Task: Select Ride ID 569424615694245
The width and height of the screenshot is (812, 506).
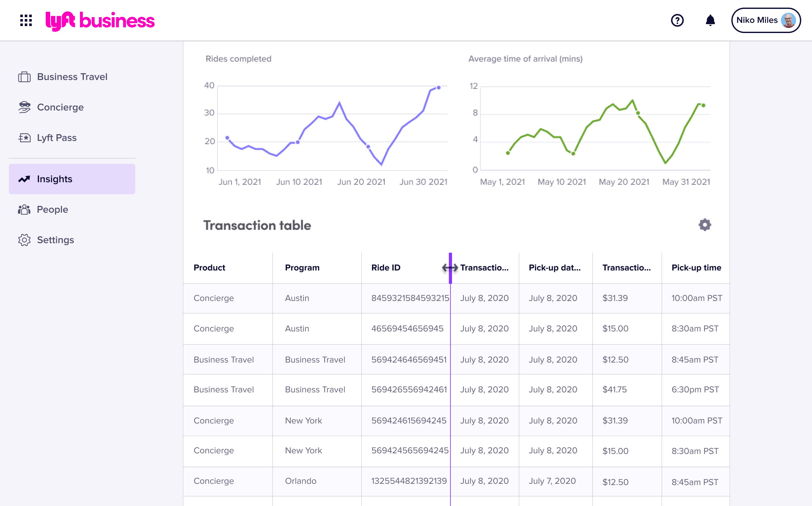Action: [409, 421]
